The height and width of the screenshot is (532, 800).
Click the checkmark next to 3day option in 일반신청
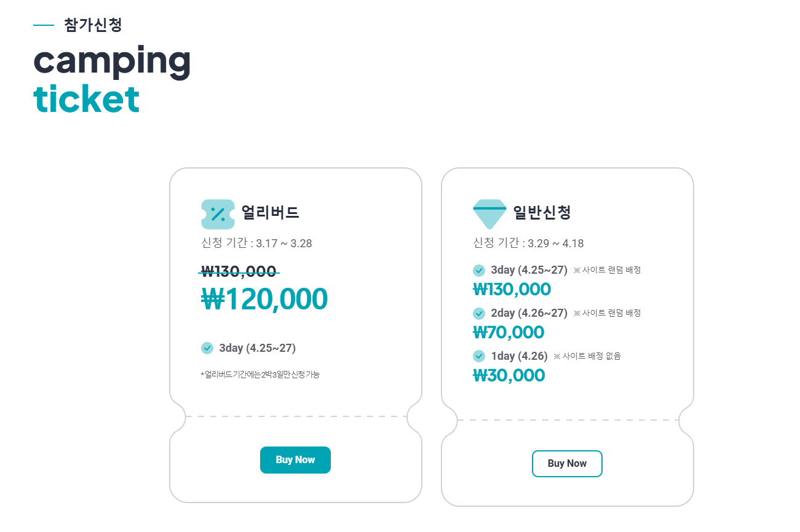[x=479, y=270]
